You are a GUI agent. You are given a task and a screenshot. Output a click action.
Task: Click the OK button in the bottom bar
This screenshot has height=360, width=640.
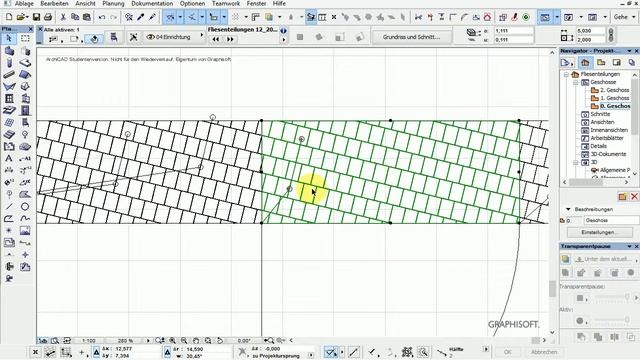tap(507, 352)
